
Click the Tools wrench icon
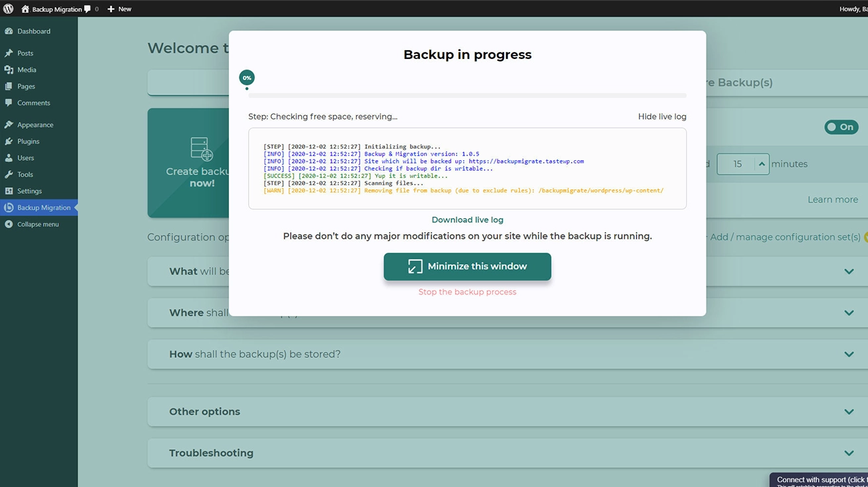[x=9, y=174]
